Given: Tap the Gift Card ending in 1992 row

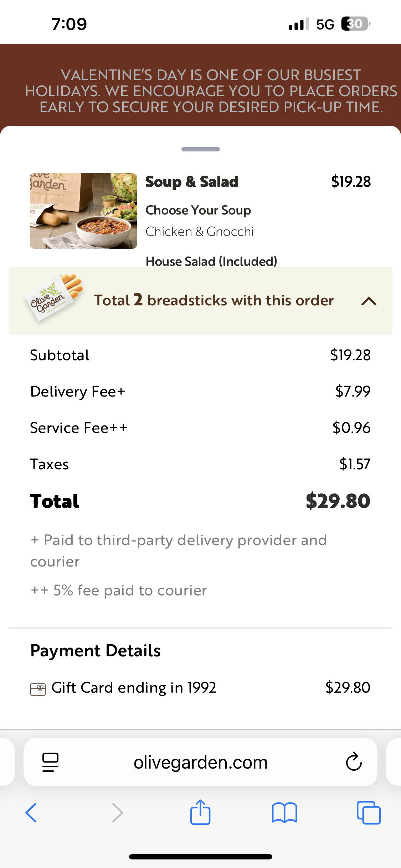Looking at the screenshot, I should 134,687.
